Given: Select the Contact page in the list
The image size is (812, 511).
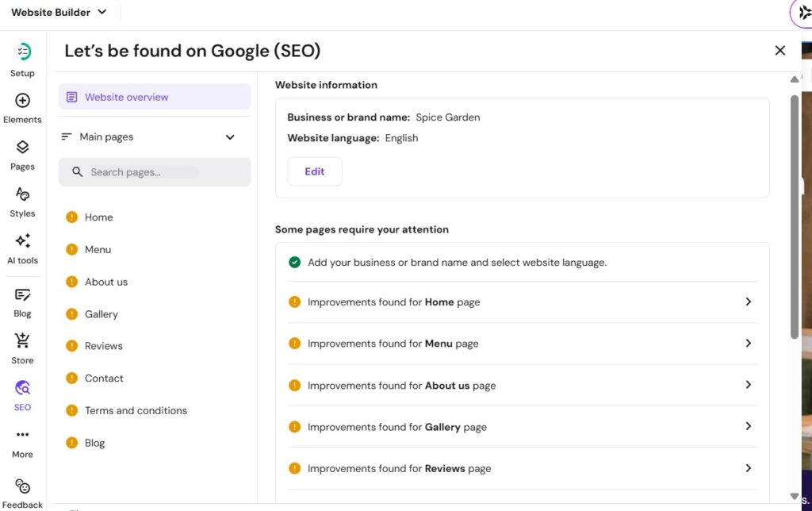Looking at the screenshot, I should coord(104,378).
